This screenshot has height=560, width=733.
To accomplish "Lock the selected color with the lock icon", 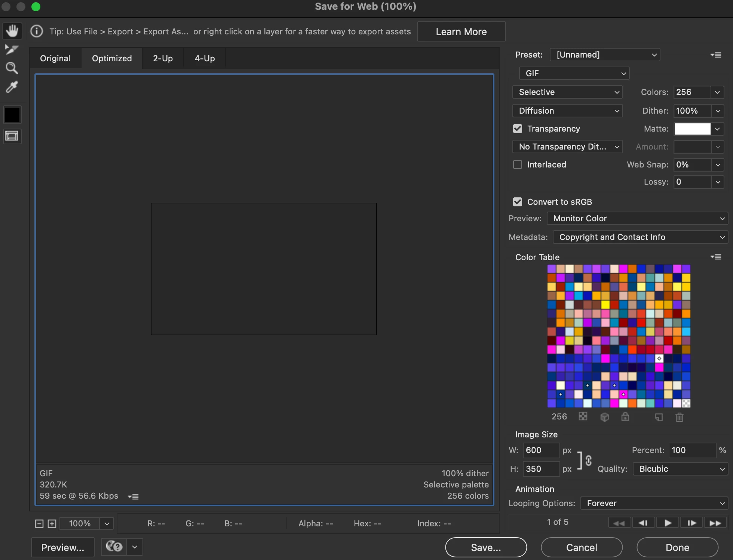I will pyautogui.click(x=625, y=417).
